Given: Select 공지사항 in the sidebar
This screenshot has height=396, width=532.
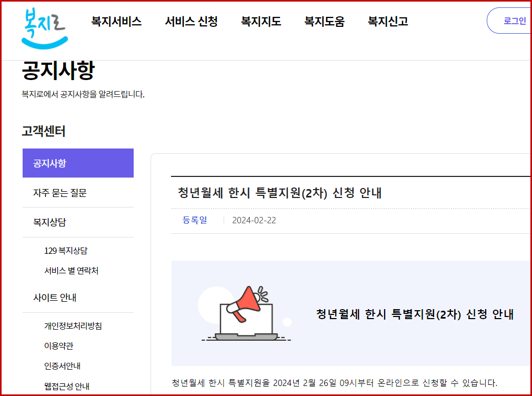Looking at the screenshot, I should pyautogui.click(x=51, y=163).
